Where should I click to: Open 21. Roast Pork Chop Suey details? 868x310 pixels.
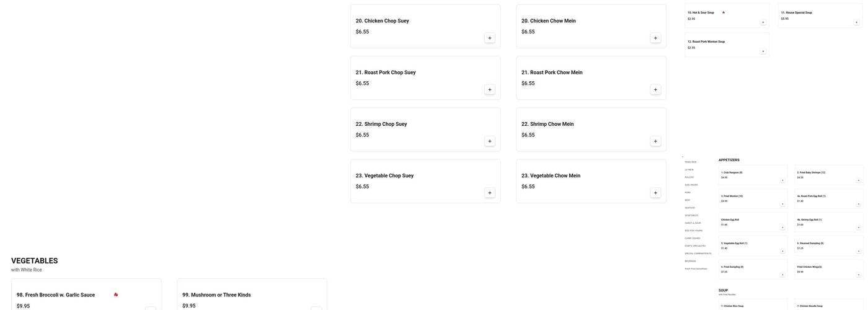click(386, 73)
